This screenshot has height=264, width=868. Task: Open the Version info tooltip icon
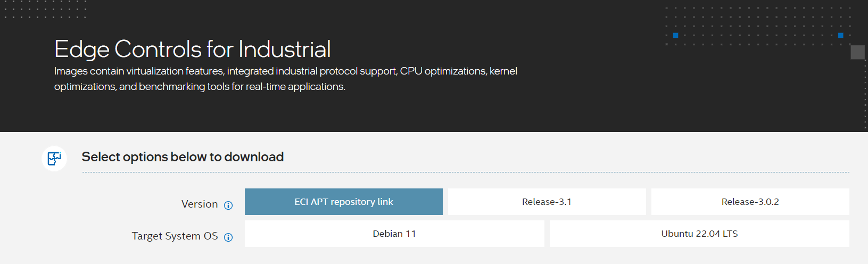click(x=228, y=205)
